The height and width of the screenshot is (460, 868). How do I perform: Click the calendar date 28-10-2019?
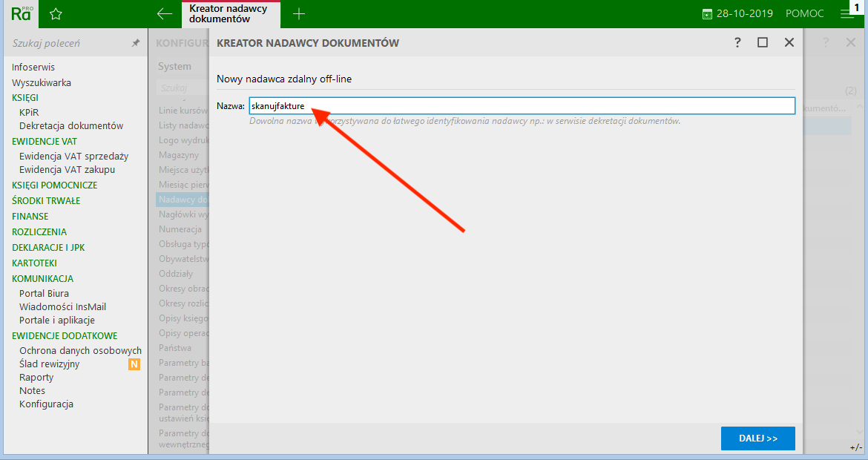coord(737,14)
